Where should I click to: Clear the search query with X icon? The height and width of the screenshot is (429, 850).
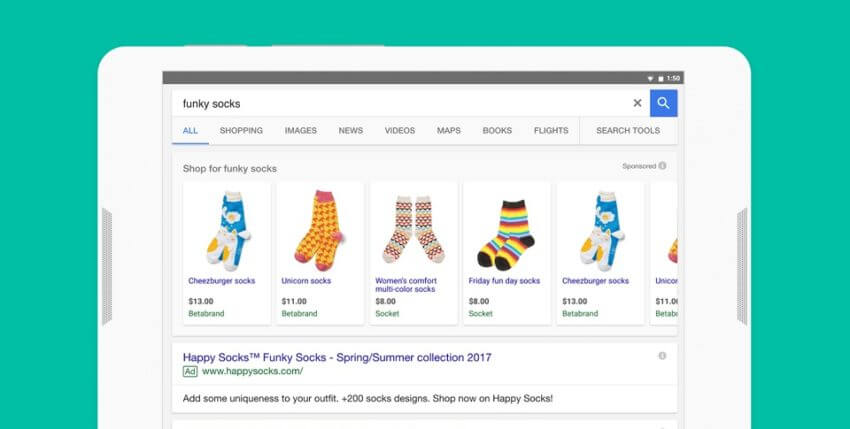[x=638, y=103]
